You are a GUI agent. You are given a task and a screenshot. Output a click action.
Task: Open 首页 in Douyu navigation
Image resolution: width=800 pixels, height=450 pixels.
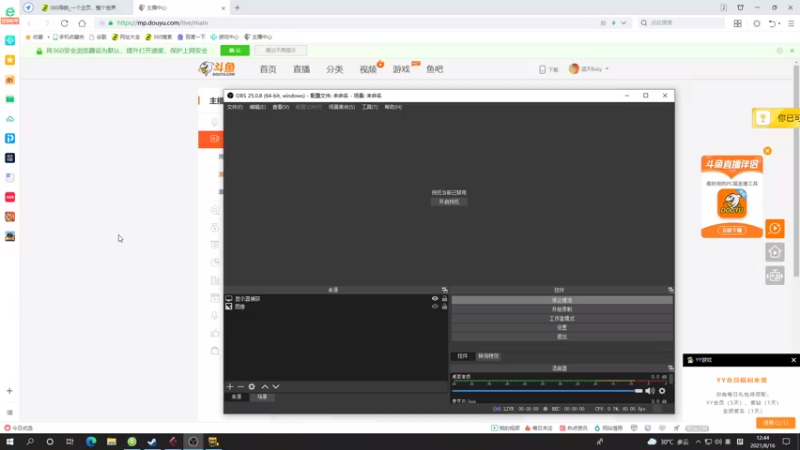268,69
